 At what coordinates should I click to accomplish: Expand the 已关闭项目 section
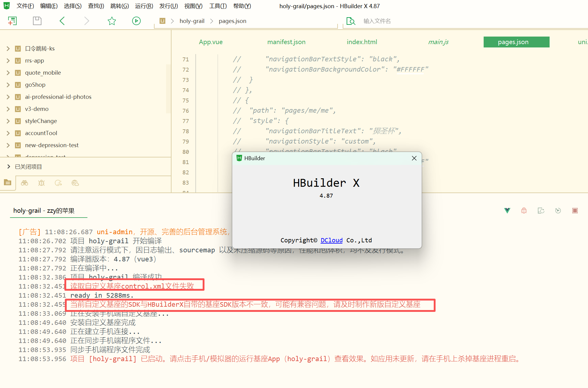click(x=8, y=167)
